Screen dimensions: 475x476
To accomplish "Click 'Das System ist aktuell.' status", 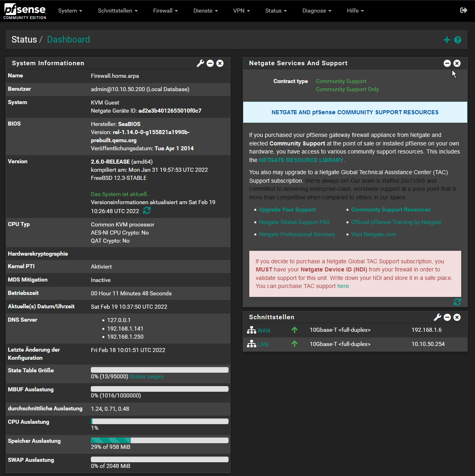I will pyautogui.click(x=119, y=194).
